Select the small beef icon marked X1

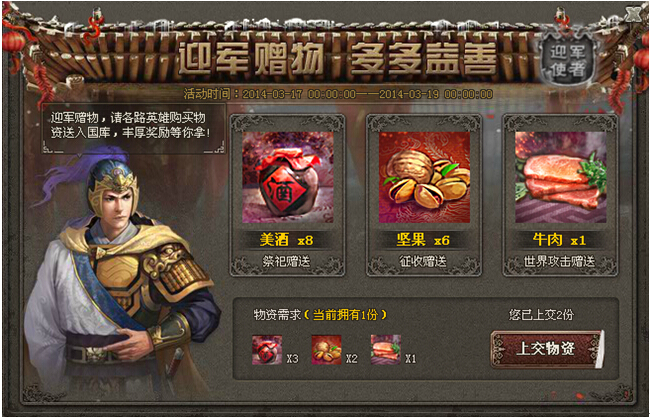tap(386, 350)
